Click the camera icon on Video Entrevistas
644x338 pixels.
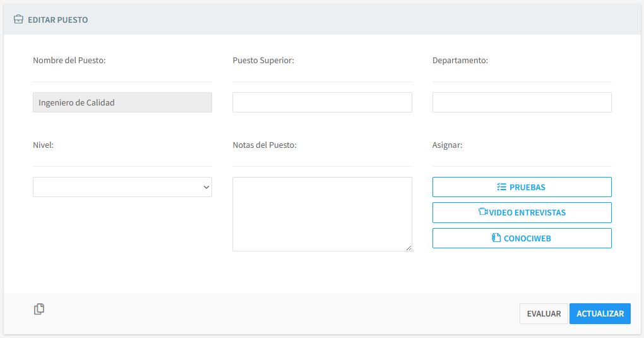[x=483, y=212]
